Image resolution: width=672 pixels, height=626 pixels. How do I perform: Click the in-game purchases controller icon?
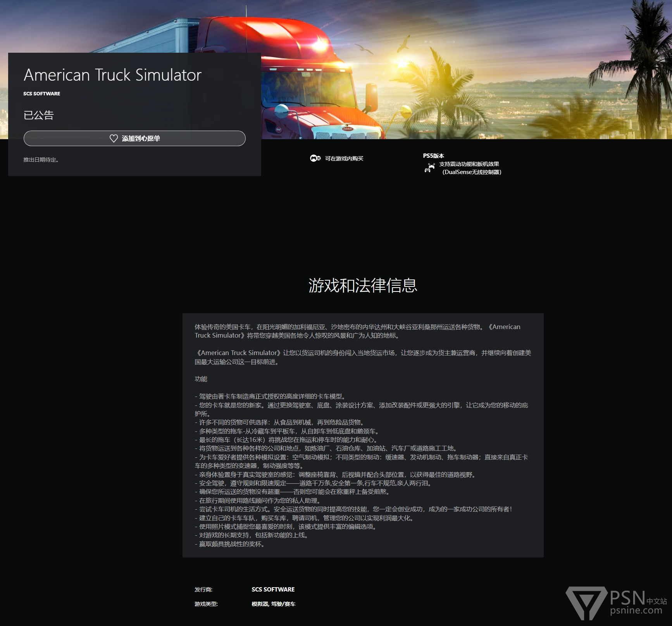pyautogui.click(x=315, y=158)
